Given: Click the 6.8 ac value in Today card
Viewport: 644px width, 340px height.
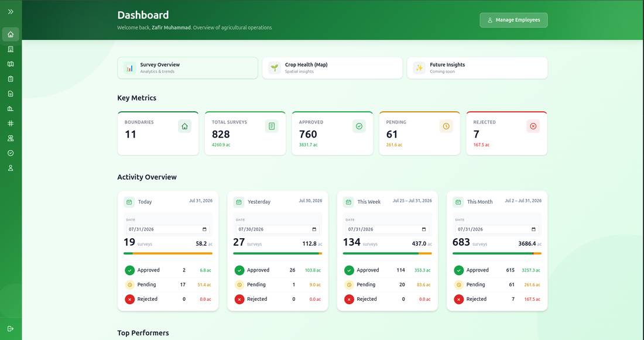Looking at the screenshot, I should (x=205, y=270).
